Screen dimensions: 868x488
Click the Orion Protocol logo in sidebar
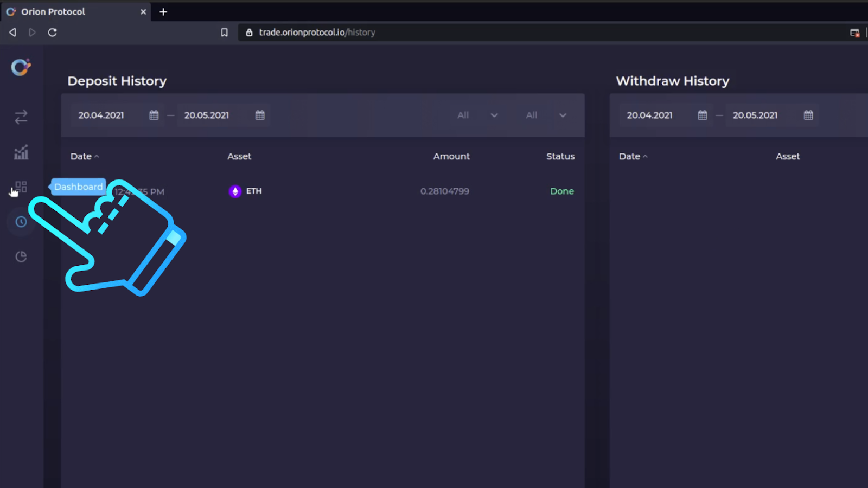pos(21,67)
